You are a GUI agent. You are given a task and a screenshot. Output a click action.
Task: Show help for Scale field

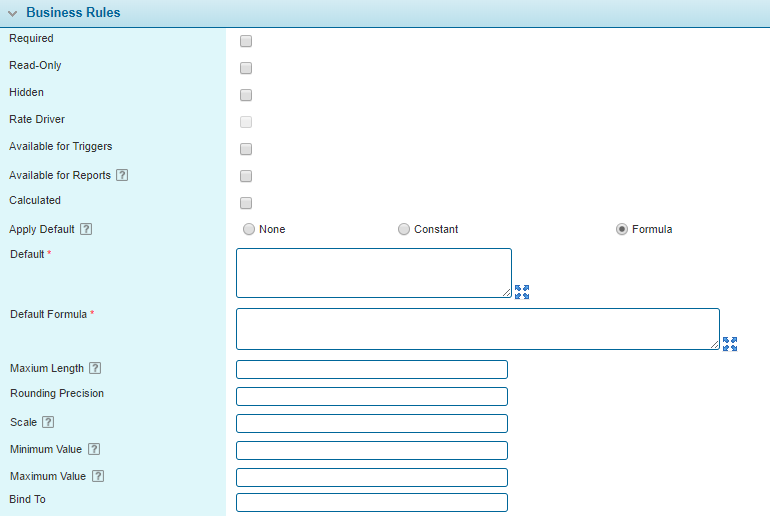48,423
